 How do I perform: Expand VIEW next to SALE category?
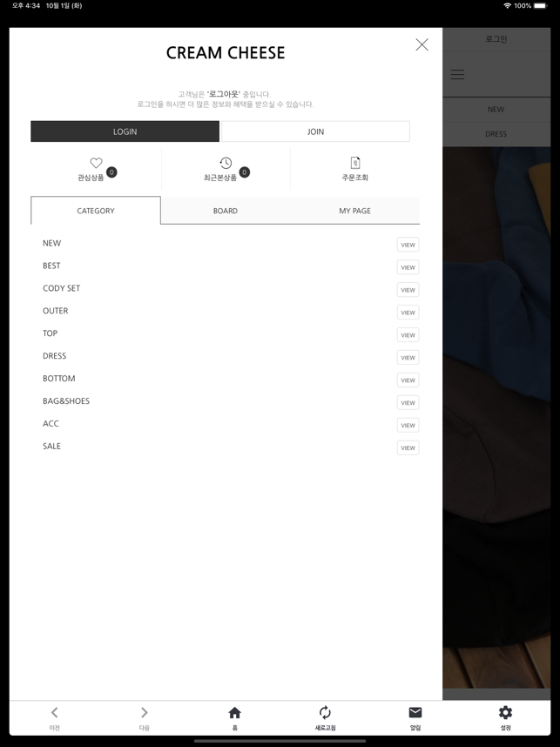point(408,448)
